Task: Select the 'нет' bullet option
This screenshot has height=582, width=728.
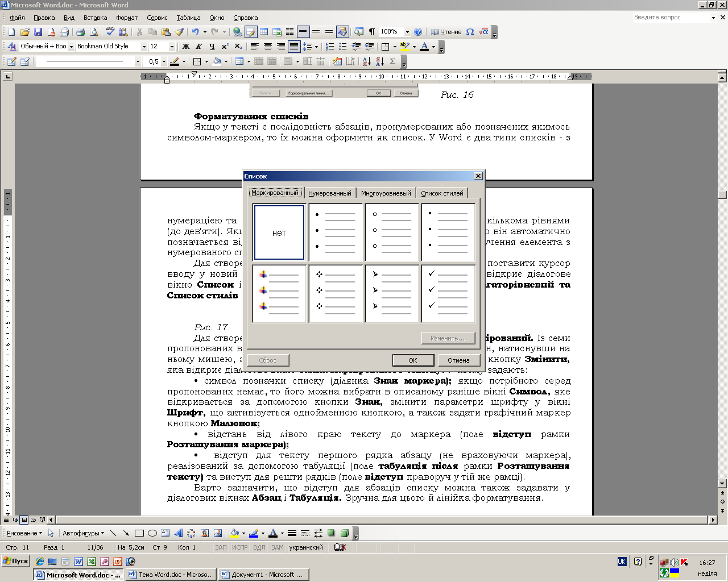Action: [279, 232]
